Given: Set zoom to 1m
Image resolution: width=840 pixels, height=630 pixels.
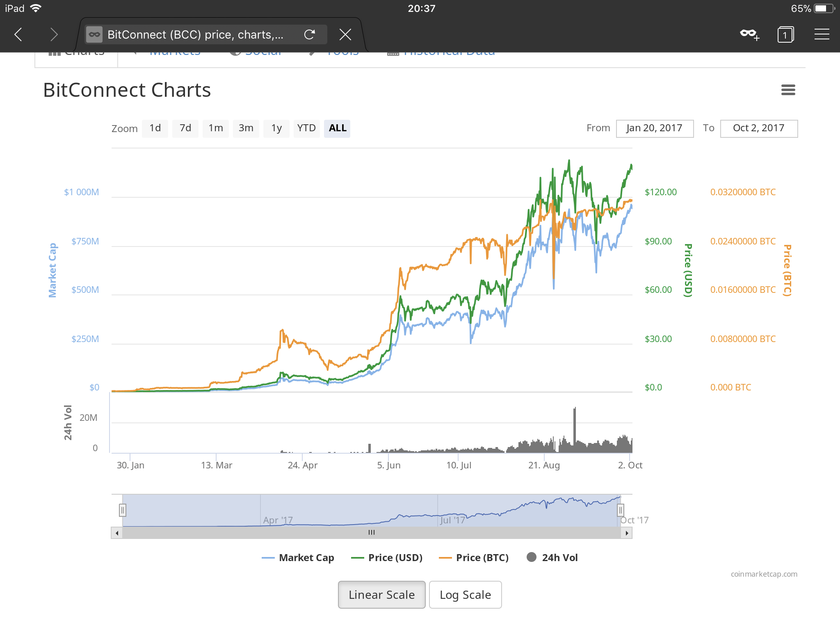Looking at the screenshot, I should tap(216, 128).
